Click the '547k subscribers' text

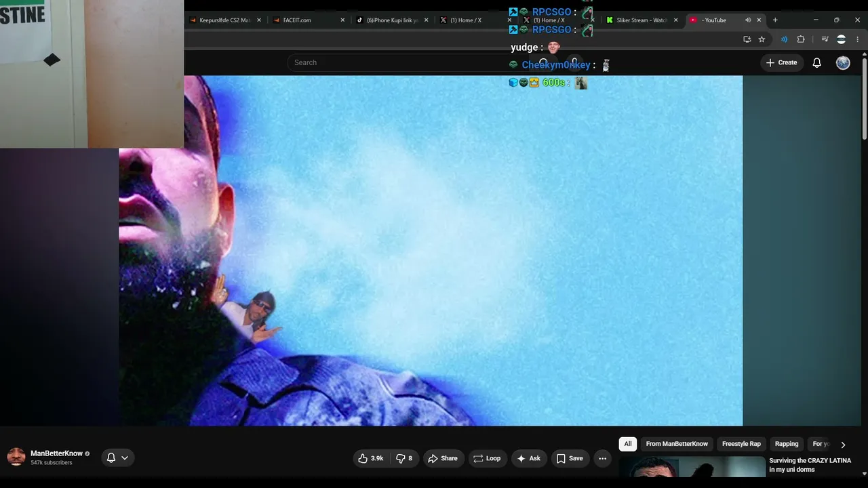coord(52,463)
